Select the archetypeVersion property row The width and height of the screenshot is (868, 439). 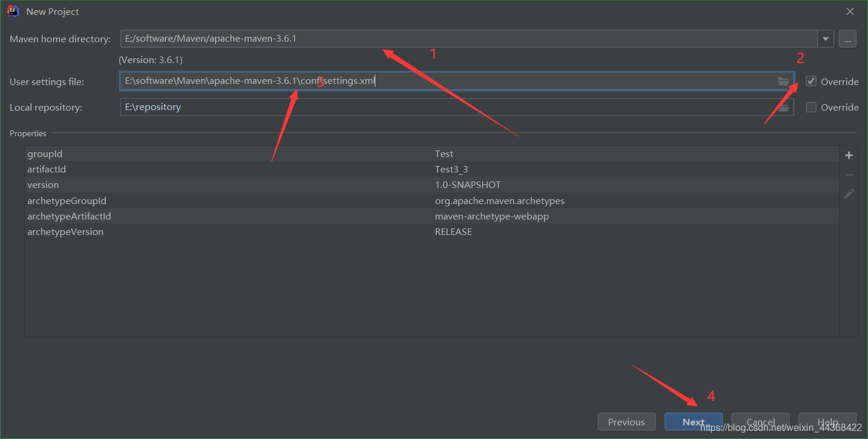coord(432,231)
